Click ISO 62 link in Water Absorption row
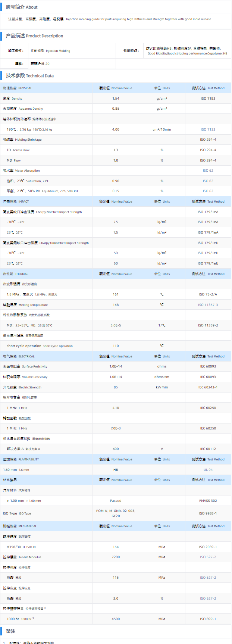Screen dimensions: 232x644 click(x=208, y=171)
